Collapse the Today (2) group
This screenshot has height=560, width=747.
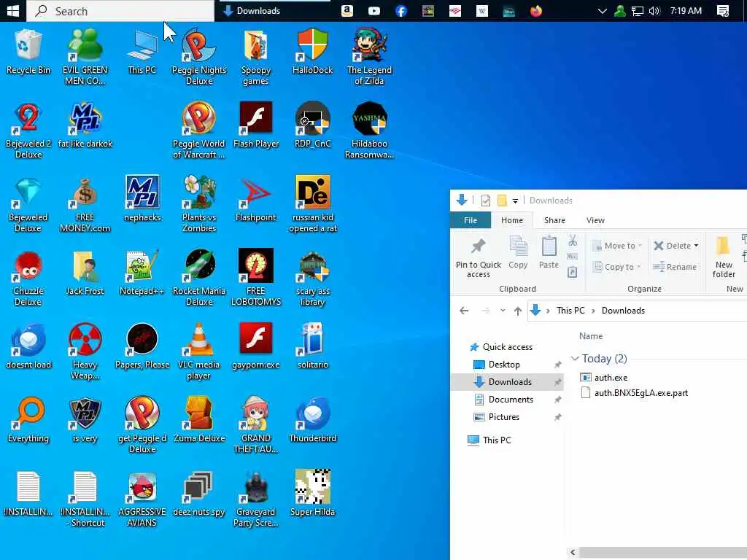point(575,359)
